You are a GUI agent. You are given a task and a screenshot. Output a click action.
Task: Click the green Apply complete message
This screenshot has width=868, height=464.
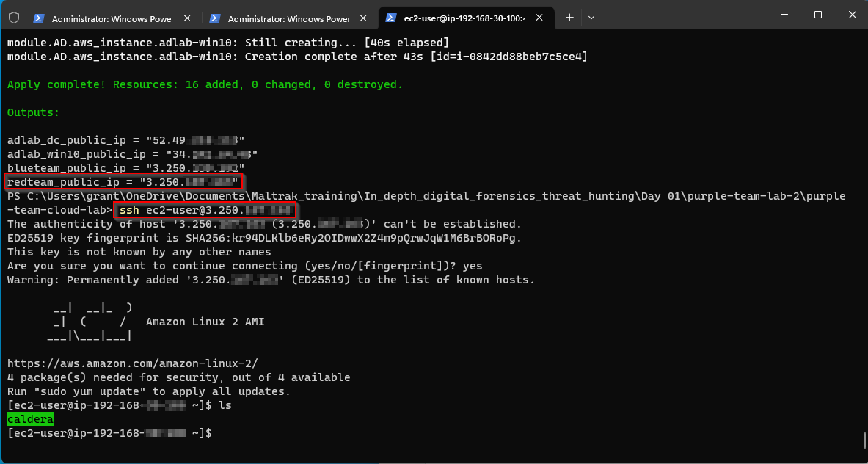point(202,84)
